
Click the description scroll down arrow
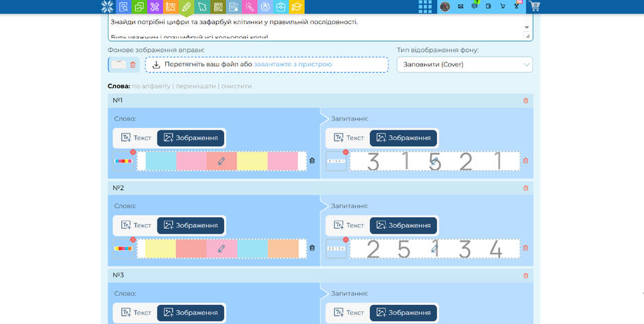(527, 27)
